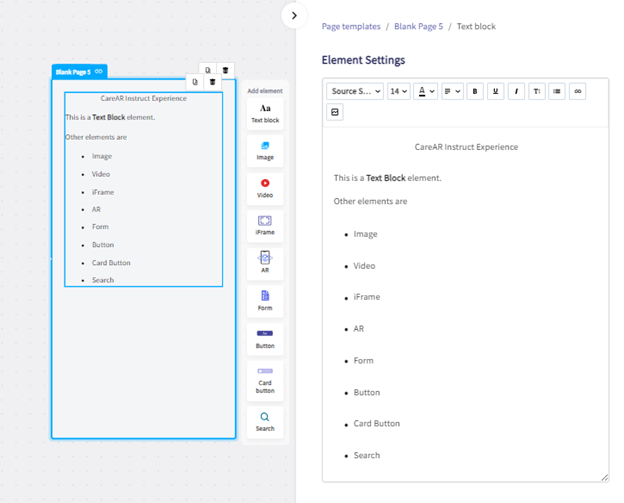This screenshot has height=503, width=624.
Task: Add an Image element
Action: pyautogui.click(x=265, y=151)
